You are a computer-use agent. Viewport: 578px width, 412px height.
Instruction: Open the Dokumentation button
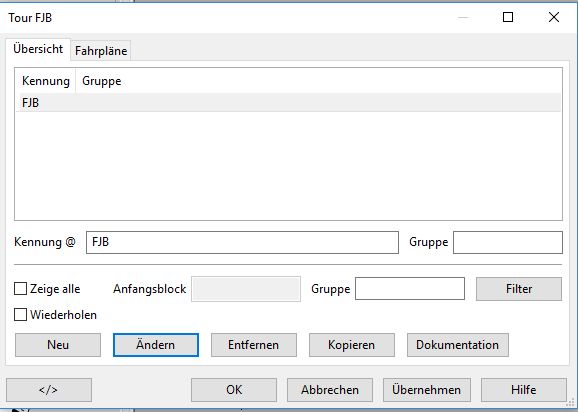[x=458, y=345]
